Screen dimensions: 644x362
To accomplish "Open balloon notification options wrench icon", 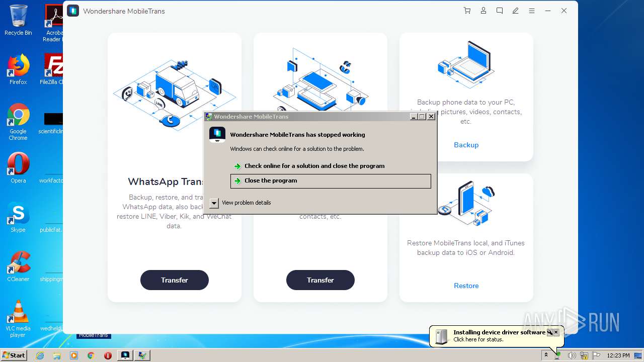I will click(x=550, y=332).
